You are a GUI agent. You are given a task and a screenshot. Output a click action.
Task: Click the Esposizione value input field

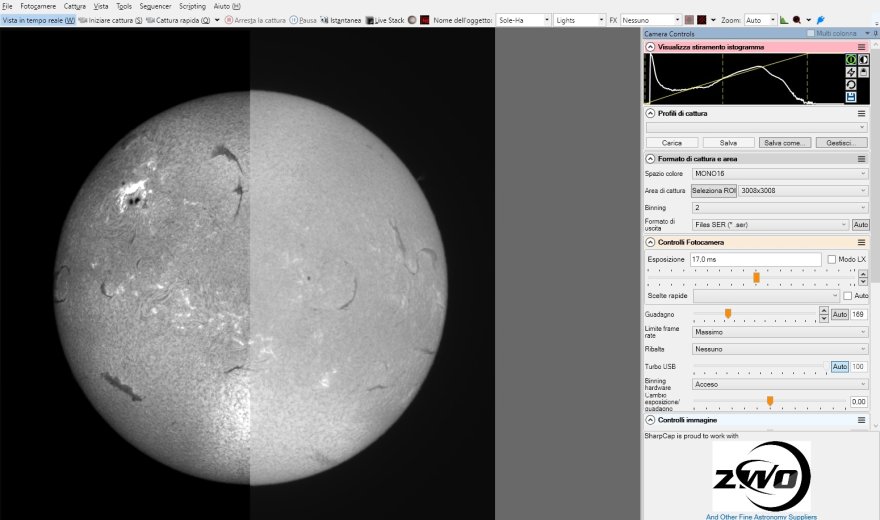click(x=756, y=260)
